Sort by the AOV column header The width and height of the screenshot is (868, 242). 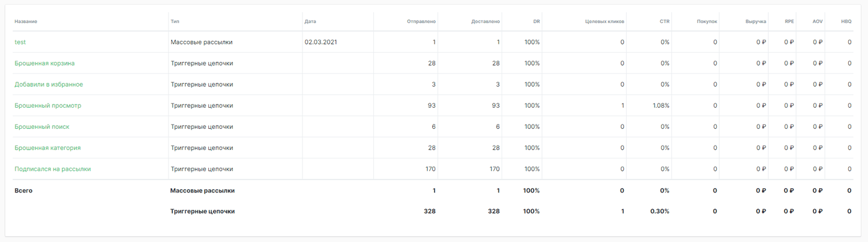point(818,22)
